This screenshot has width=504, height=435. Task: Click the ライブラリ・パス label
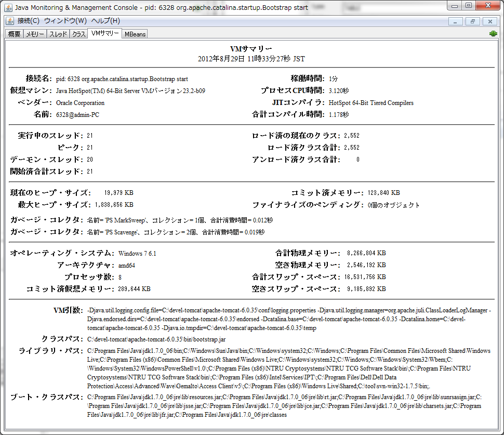51,351
